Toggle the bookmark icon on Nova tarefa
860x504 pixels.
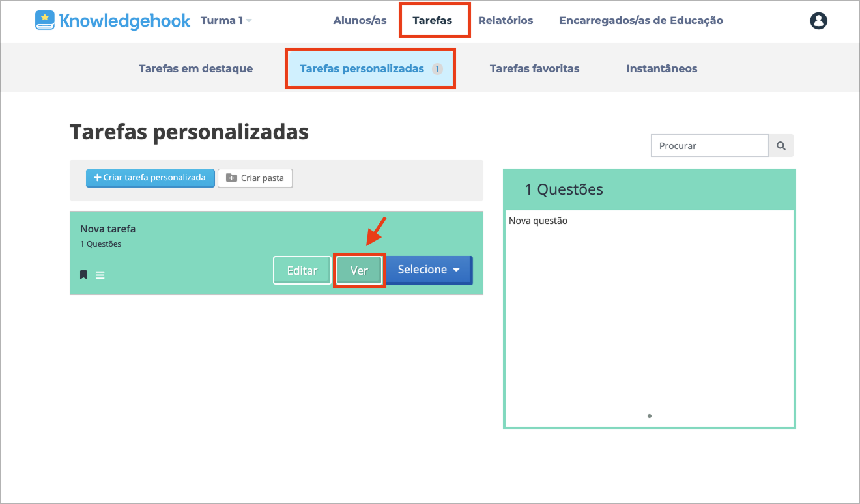83,275
